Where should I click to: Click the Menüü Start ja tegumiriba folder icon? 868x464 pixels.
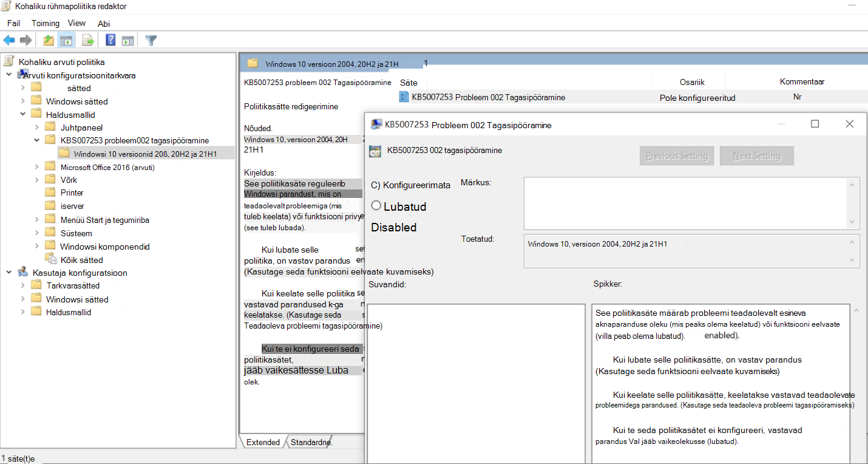pyautogui.click(x=50, y=219)
